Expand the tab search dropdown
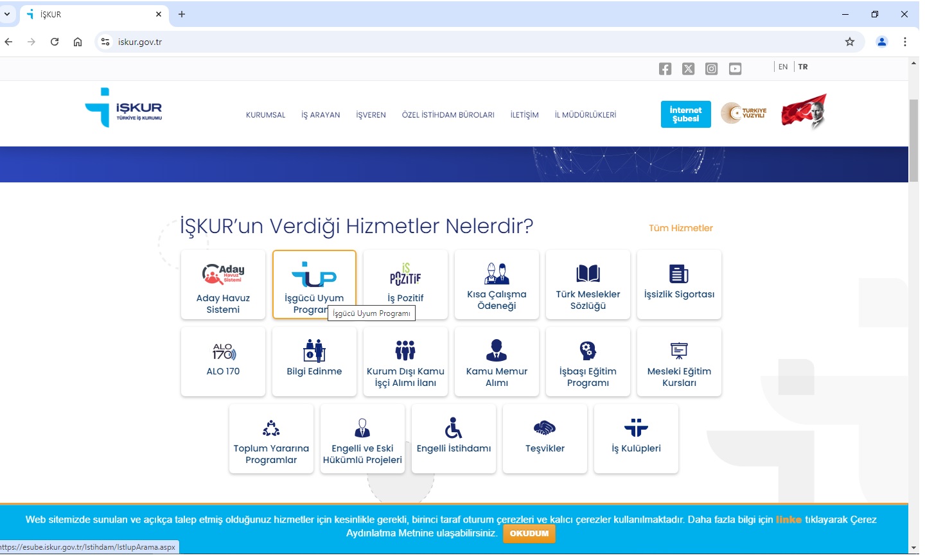This screenshot has width=925, height=560. (x=7, y=14)
